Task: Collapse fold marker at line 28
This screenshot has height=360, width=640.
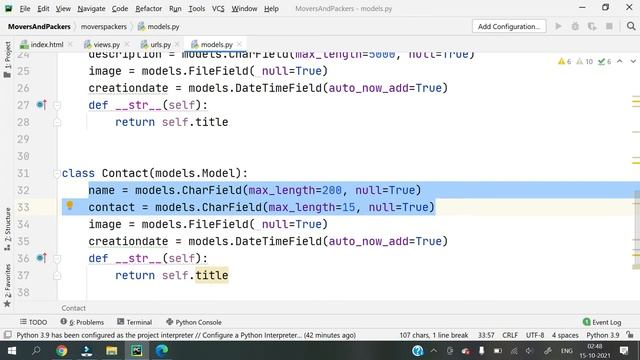Action: tap(57, 122)
